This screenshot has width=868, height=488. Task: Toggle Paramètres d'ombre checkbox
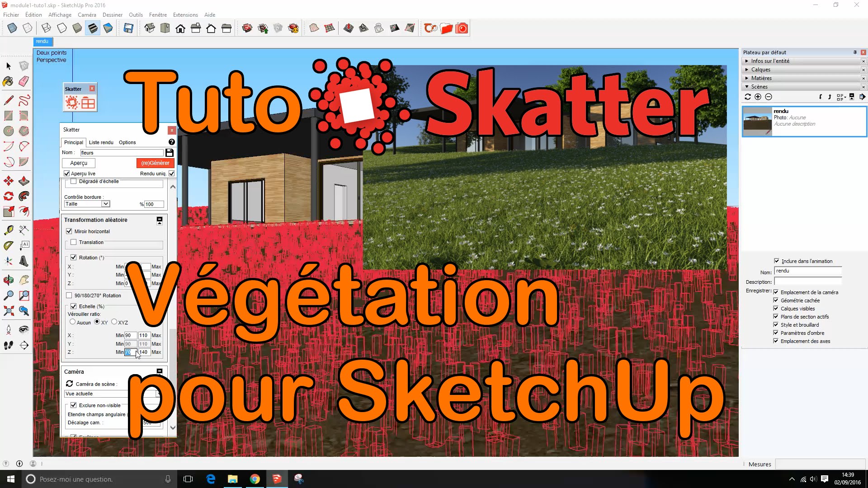pos(776,333)
